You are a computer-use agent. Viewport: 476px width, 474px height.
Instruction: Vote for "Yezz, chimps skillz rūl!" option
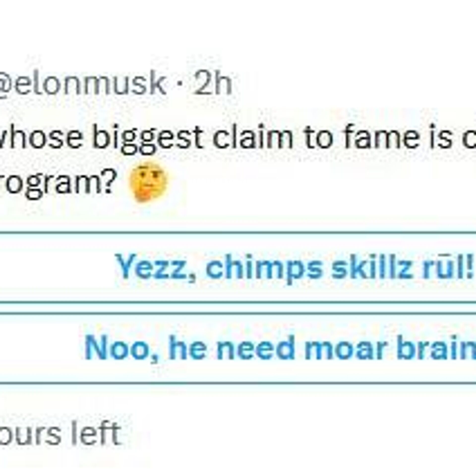tap(293, 267)
